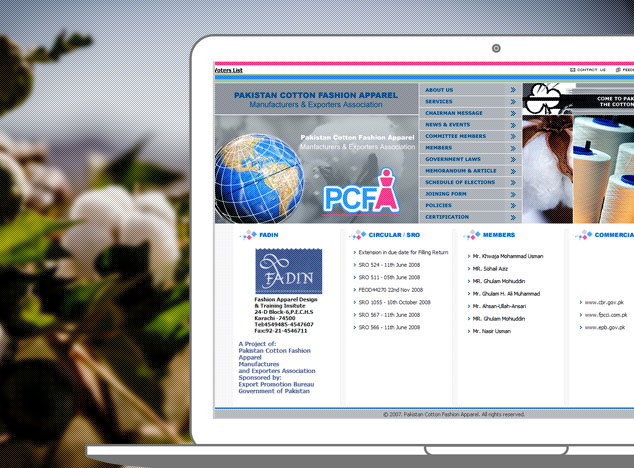Open SRO 511 - 05th June 2008

[x=389, y=277]
